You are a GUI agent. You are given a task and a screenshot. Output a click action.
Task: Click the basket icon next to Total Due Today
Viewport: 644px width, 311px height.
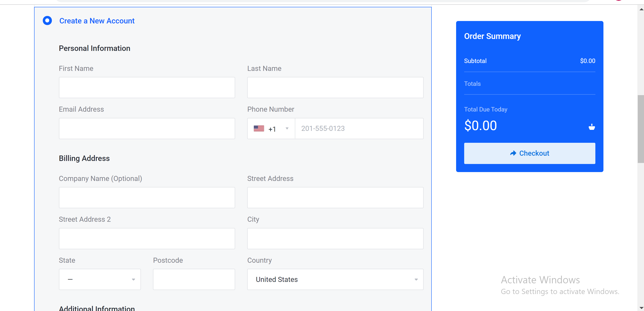point(592,127)
